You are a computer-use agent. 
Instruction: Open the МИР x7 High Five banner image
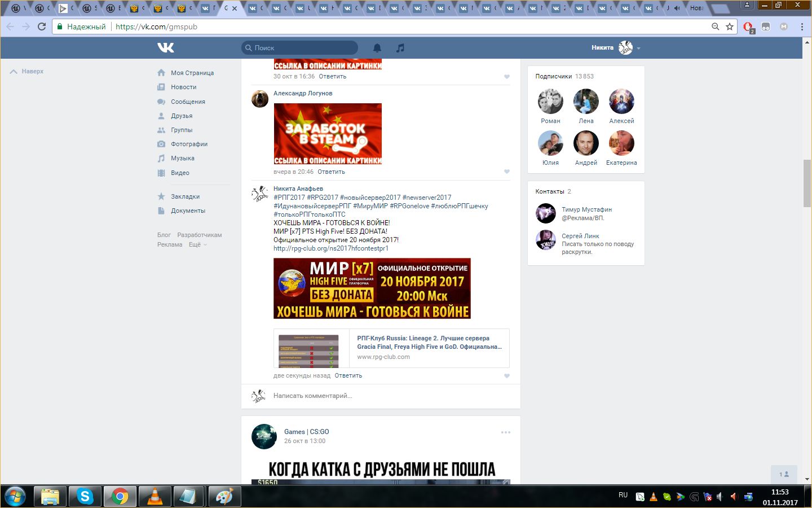(372, 288)
